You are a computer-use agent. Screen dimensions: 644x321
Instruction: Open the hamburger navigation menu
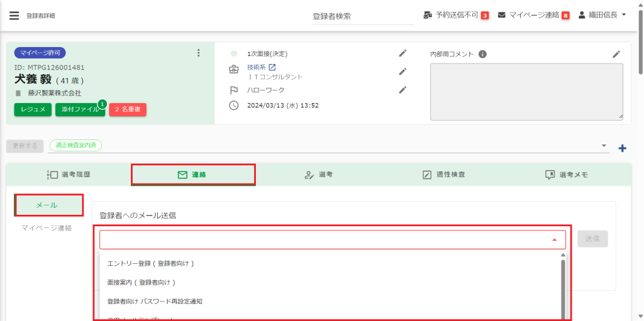pyautogui.click(x=14, y=16)
